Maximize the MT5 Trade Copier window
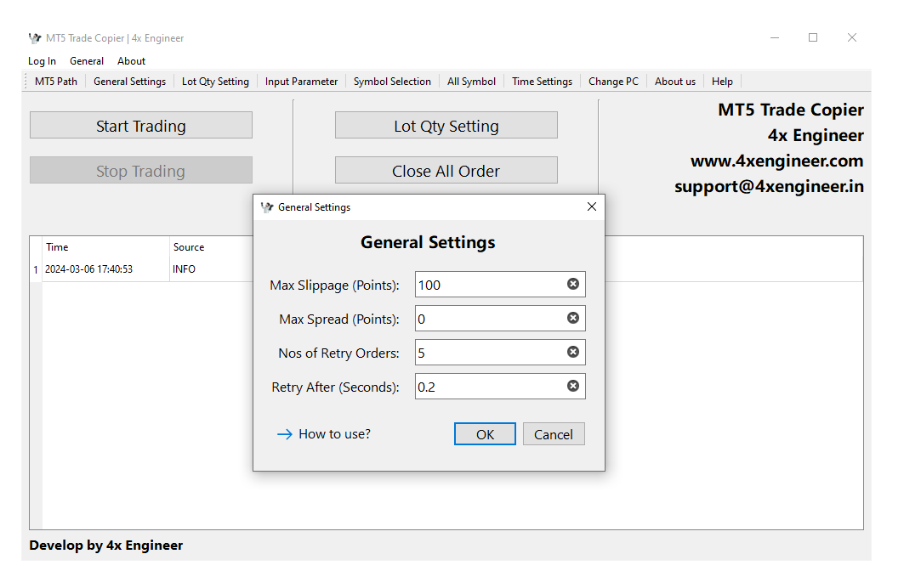Image resolution: width=904 pixels, height=588 pixels. coord(813,38)
